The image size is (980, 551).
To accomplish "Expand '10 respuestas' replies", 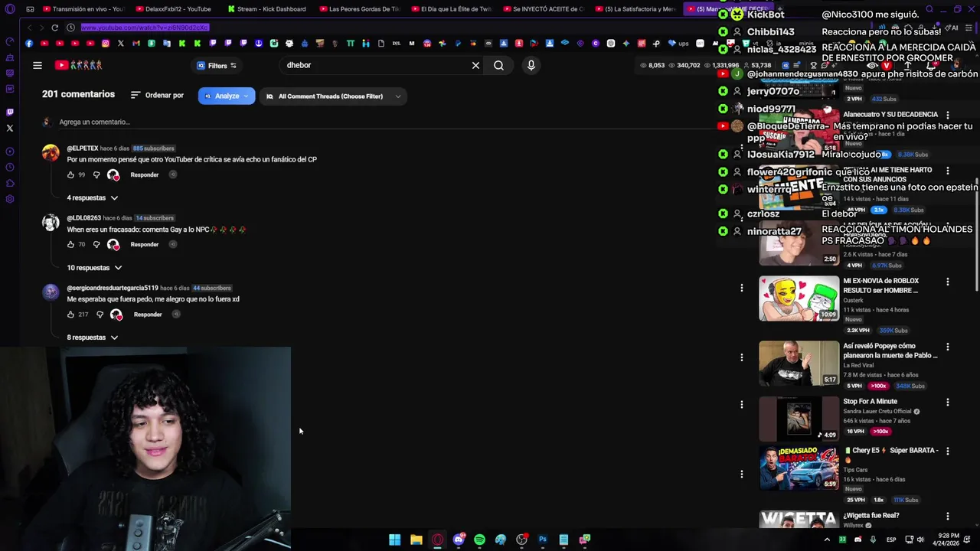I will coord(94,268).
